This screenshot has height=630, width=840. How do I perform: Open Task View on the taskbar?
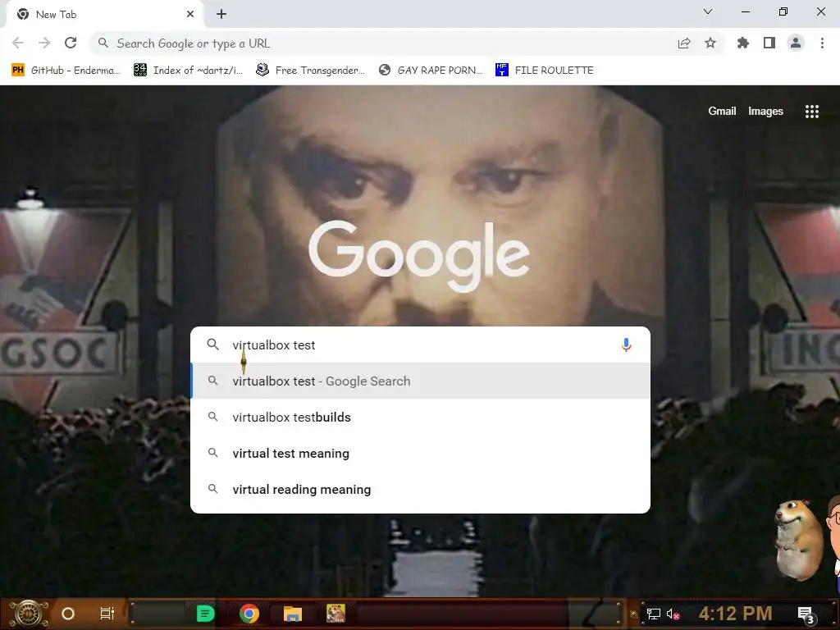[x=107, y=614]
